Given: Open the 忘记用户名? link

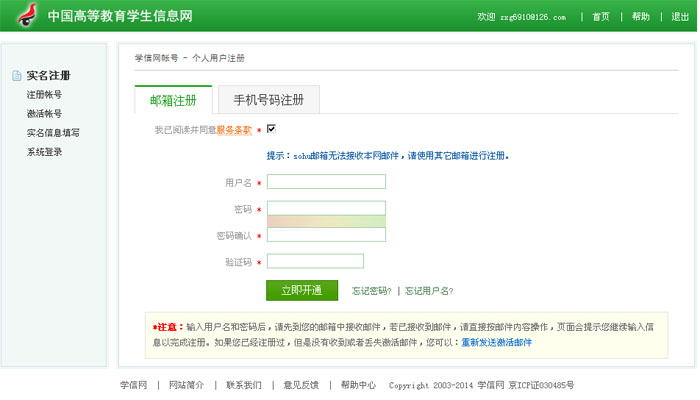Looking at the screenshot, I should coord(429,291).
